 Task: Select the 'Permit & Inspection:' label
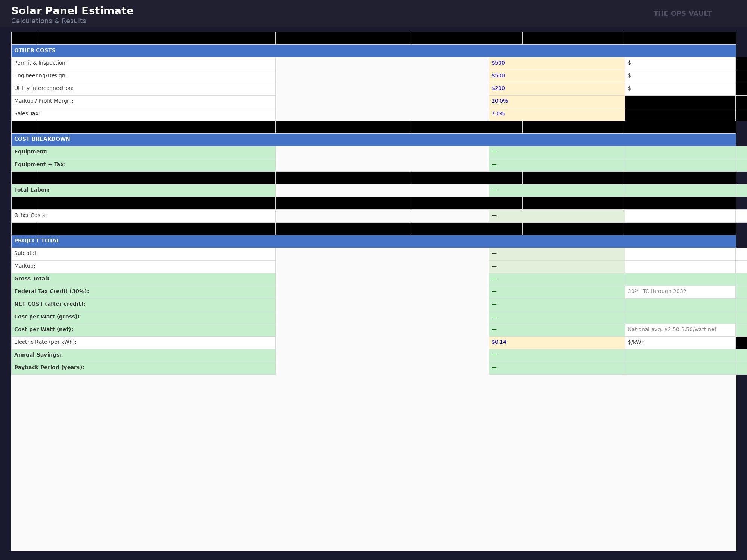[x=143, y=63]
